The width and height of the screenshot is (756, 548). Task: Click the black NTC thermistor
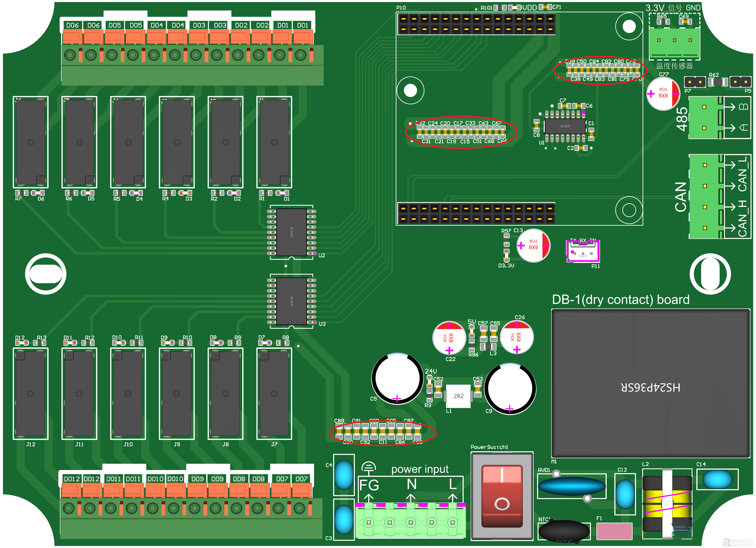(x=564, y=531)
